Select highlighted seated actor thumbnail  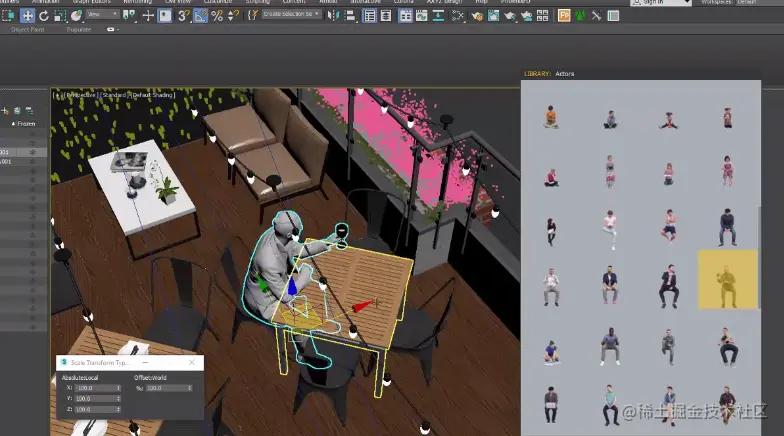click(x=728, y=279)
